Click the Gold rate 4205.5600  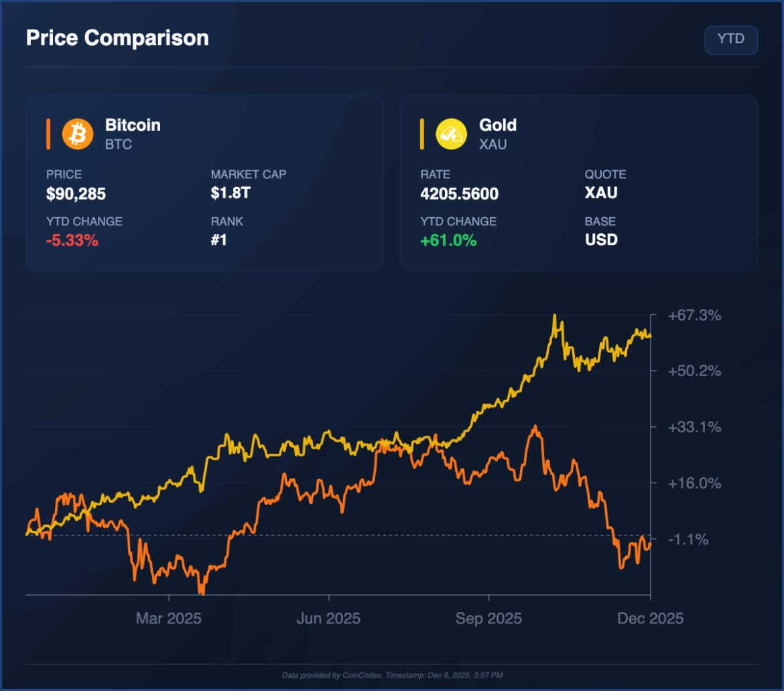coord(459,194)
